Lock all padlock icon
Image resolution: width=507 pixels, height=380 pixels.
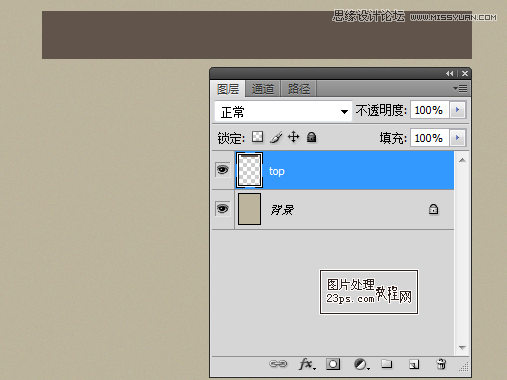[x=311, y=137]
